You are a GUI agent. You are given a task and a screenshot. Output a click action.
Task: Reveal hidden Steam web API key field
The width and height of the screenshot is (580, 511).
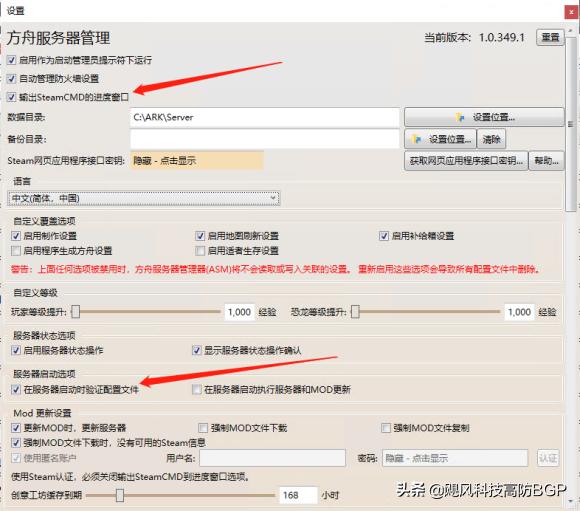(197, 161)
